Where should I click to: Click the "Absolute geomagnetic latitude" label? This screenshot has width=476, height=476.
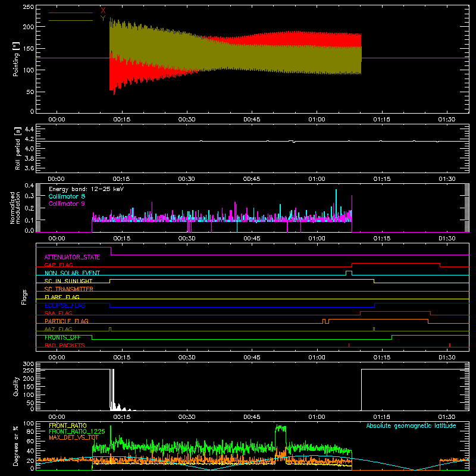pyautogui.click(x=411, y=425)
